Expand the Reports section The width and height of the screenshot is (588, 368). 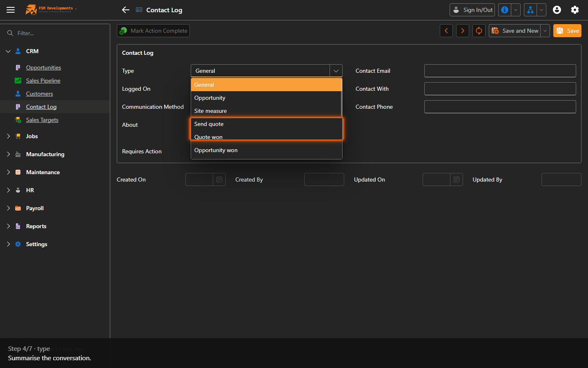(x=8, y=226)
